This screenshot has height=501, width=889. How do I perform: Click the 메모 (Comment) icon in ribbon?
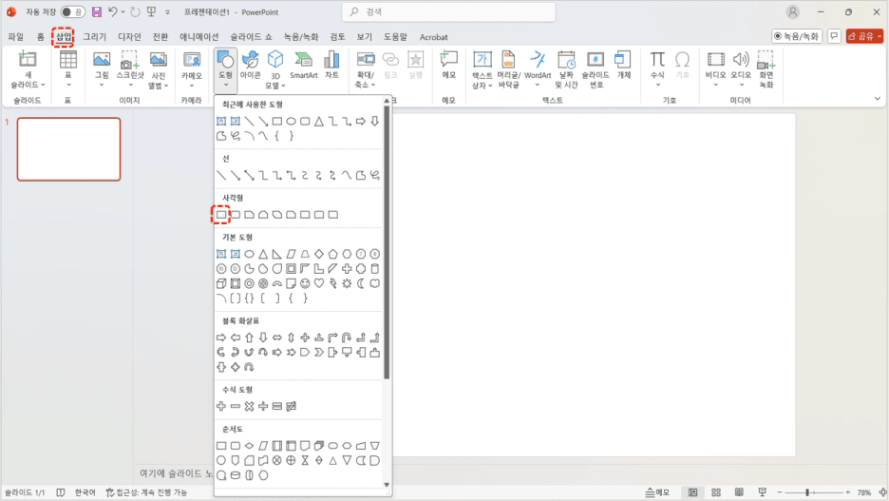tap(449, 65)
